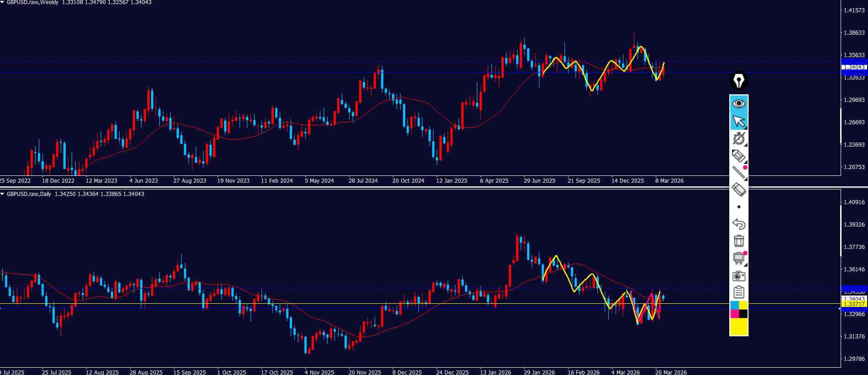868x375 pixels.
Task: Pick the magenta color swatch
Action: pyautogui.click(x=734, y=314)
